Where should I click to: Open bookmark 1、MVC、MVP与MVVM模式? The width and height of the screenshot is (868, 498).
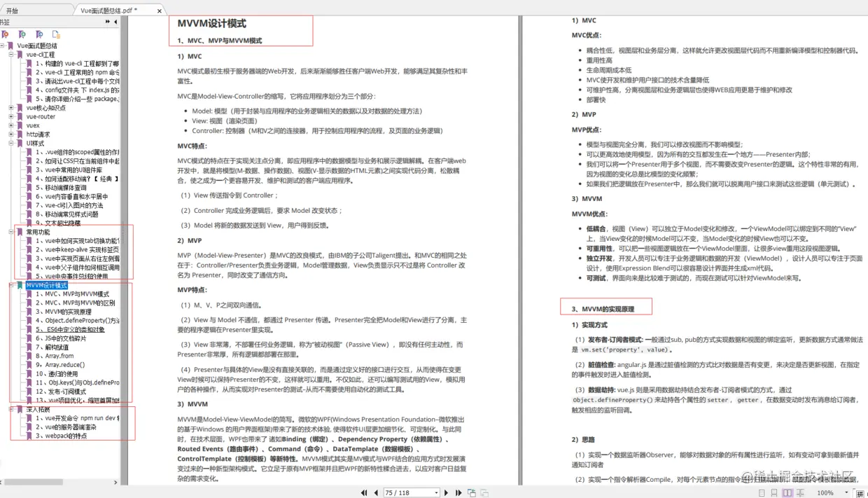pyautogui.click(x=72, y=294)
